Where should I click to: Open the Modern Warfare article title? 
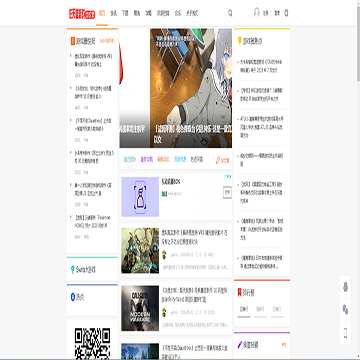pos(194,294)
